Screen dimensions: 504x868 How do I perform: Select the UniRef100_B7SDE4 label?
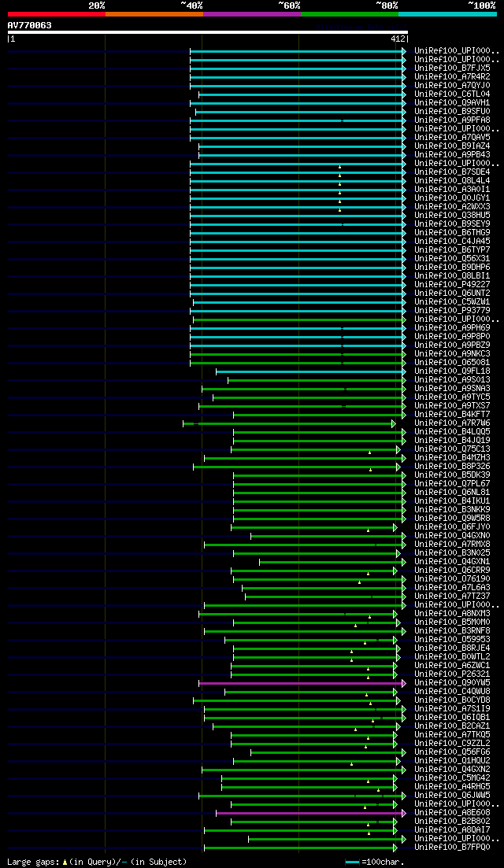[452, 172]
